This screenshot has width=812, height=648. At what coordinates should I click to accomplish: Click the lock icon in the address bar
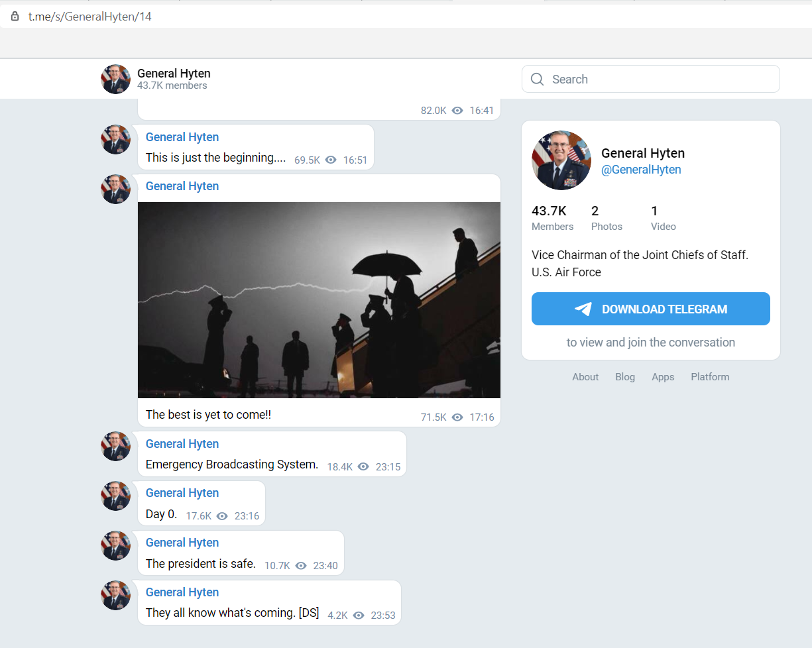pos(15,17)
